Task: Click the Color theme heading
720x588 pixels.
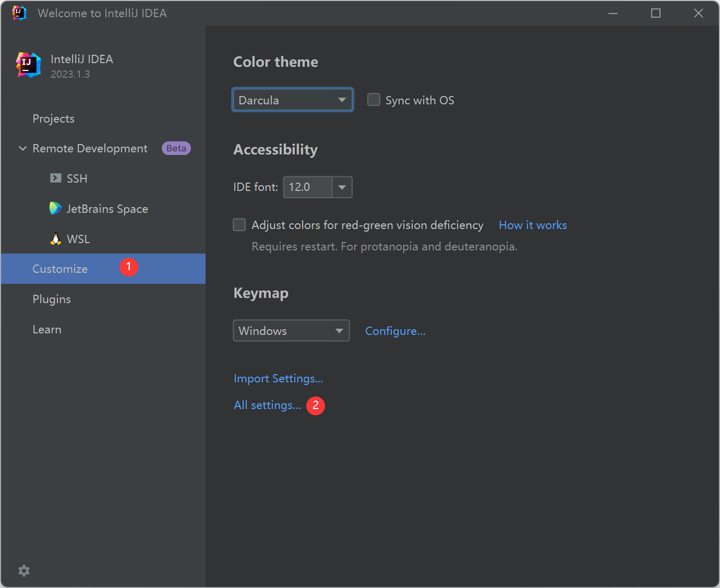Action: 275,62
